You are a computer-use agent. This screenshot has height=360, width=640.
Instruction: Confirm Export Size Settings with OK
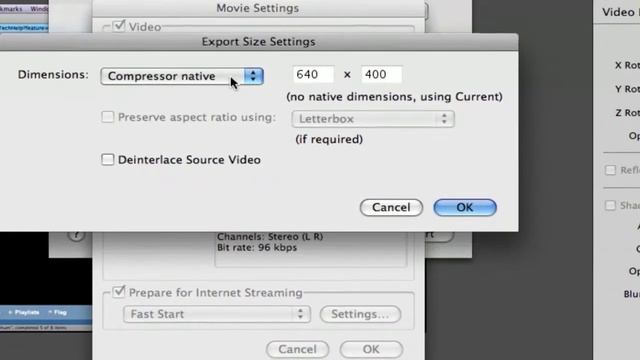(465, 207)
